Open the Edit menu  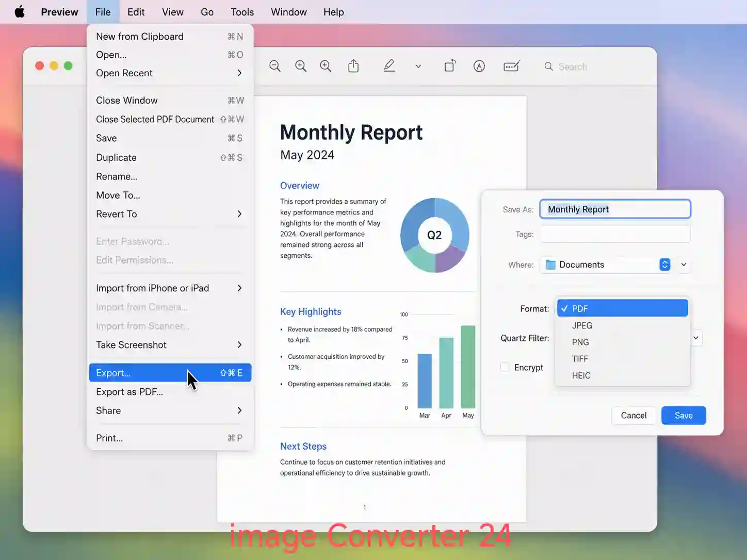coord(136,12)
